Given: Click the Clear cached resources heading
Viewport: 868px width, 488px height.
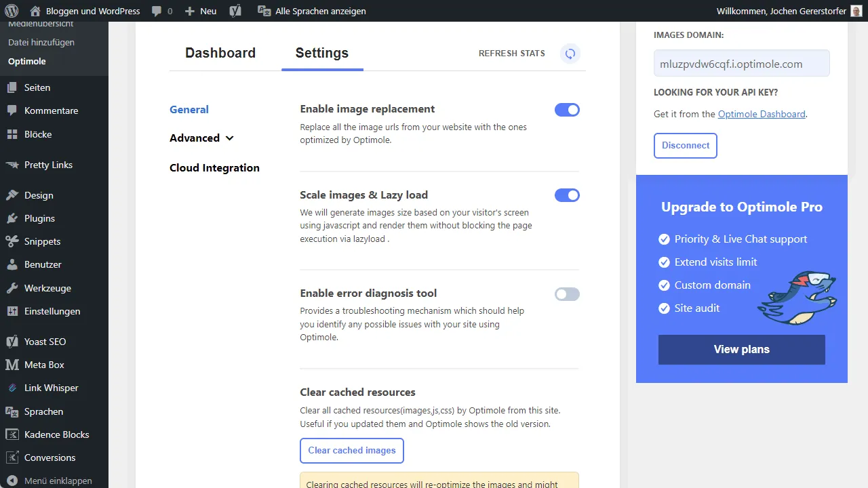Looking at the screenshot, I should click(x=357, y=392).
